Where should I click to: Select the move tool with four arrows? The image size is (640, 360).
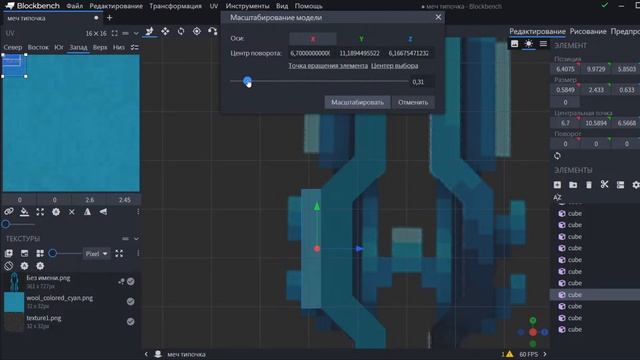coord(165,31)
